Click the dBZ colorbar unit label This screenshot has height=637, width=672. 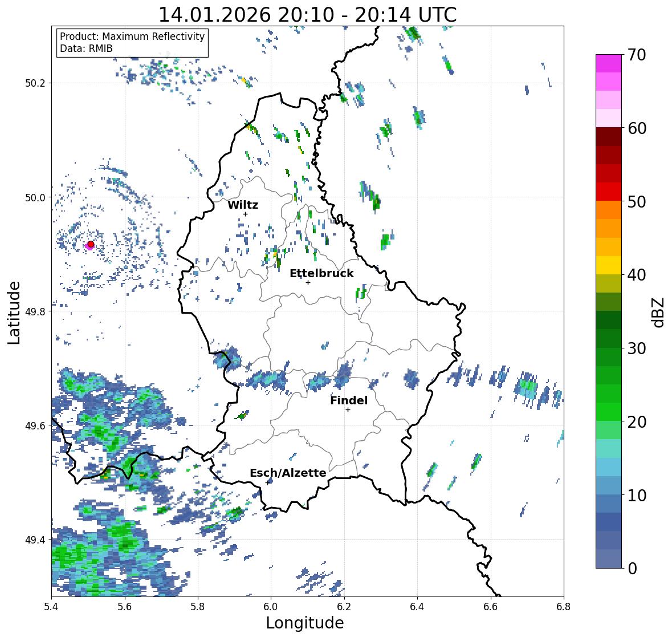point(658,312)
